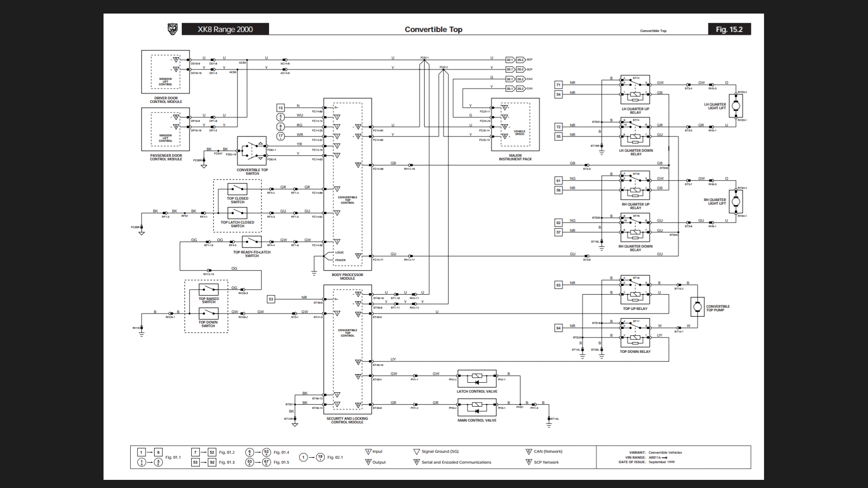Screen dimensions: 868x488
Task: Click the Convertible Top Pump motor symbol
Action: (697, 307)
